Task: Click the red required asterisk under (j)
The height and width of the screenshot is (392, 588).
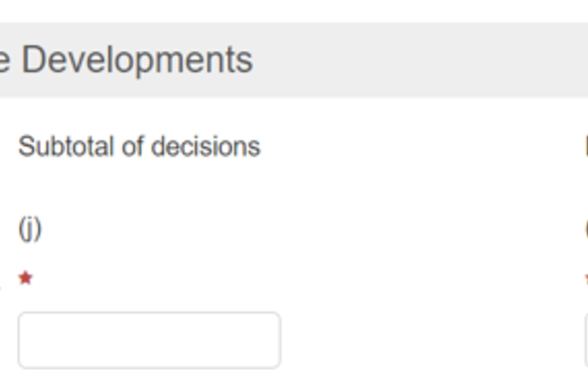Action: (25, 279)
